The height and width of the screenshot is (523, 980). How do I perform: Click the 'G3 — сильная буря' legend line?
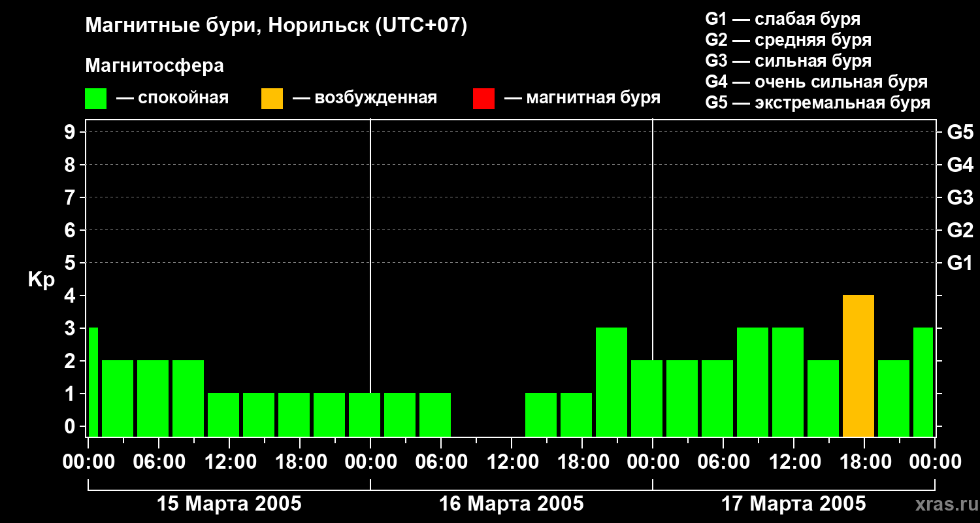789,61
